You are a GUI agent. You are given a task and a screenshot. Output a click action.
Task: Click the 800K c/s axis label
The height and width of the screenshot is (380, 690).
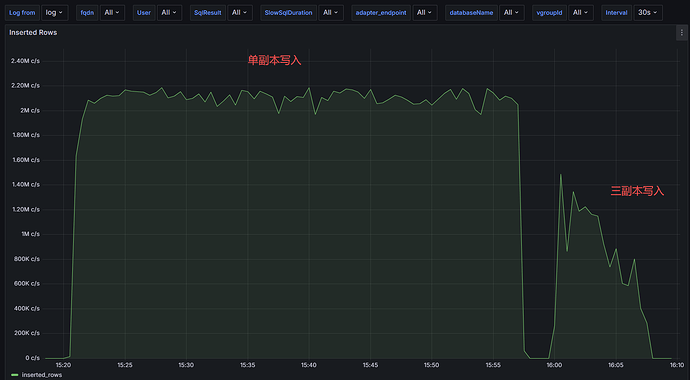point(27,259)
